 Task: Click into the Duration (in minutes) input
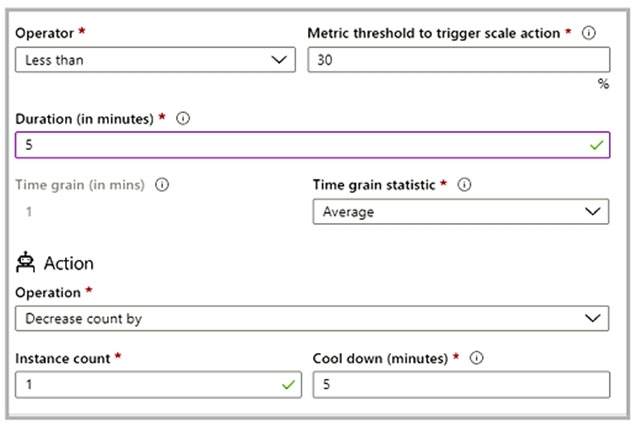click(x=300, y=145)
